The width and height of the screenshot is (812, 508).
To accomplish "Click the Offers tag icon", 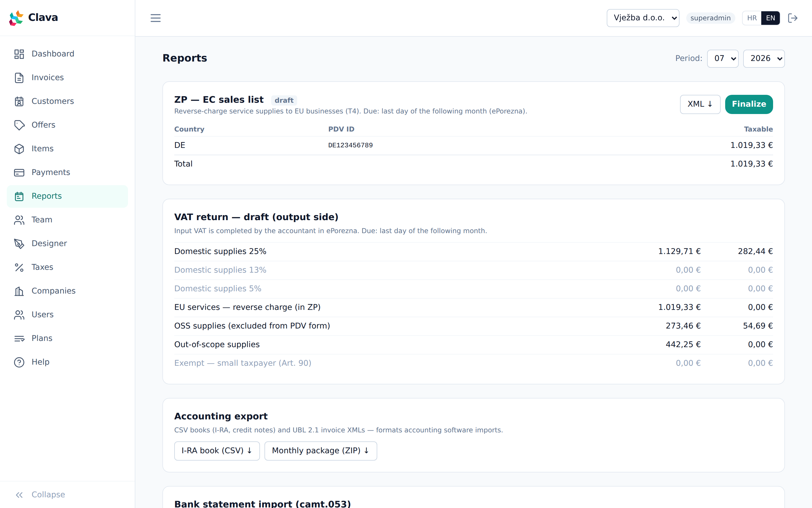I will [x=19, y=125].
